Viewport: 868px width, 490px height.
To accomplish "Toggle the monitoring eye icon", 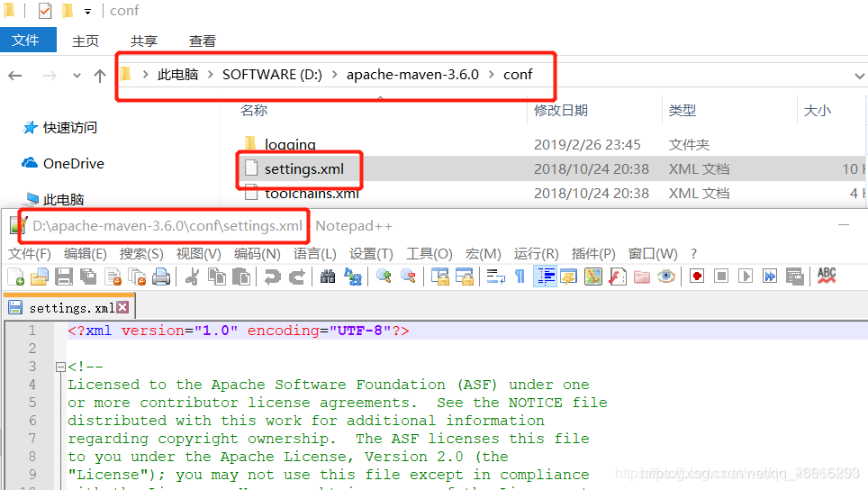I will tap(666, 277).
